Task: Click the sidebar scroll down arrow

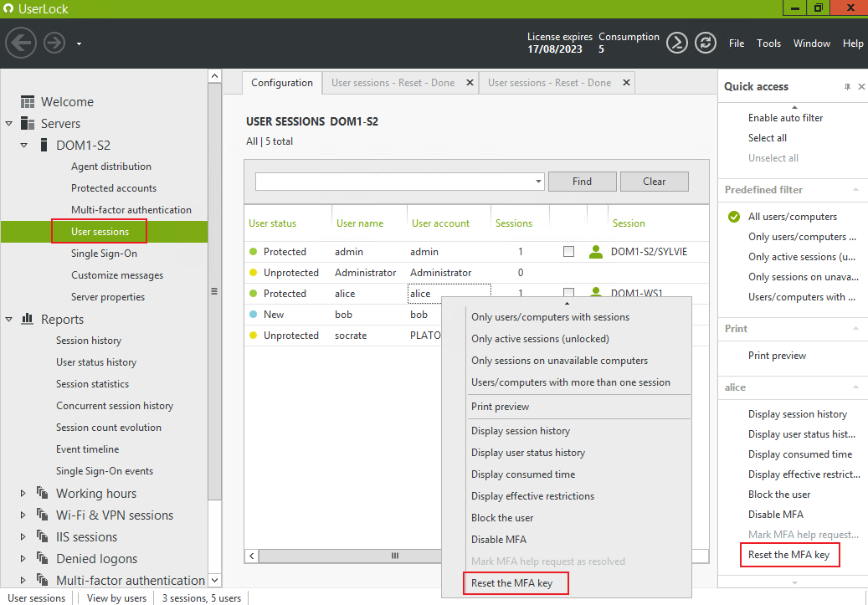Action: 215,580
